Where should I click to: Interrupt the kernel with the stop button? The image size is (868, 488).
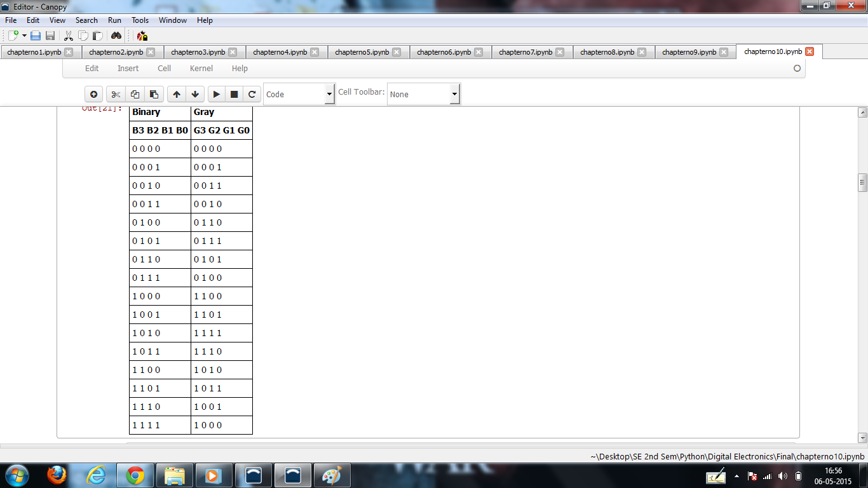[234, 94]
